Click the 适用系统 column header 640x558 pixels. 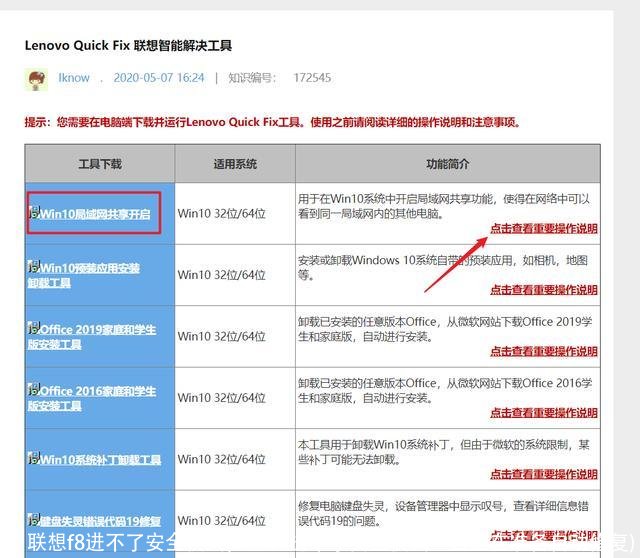(235, 164)
